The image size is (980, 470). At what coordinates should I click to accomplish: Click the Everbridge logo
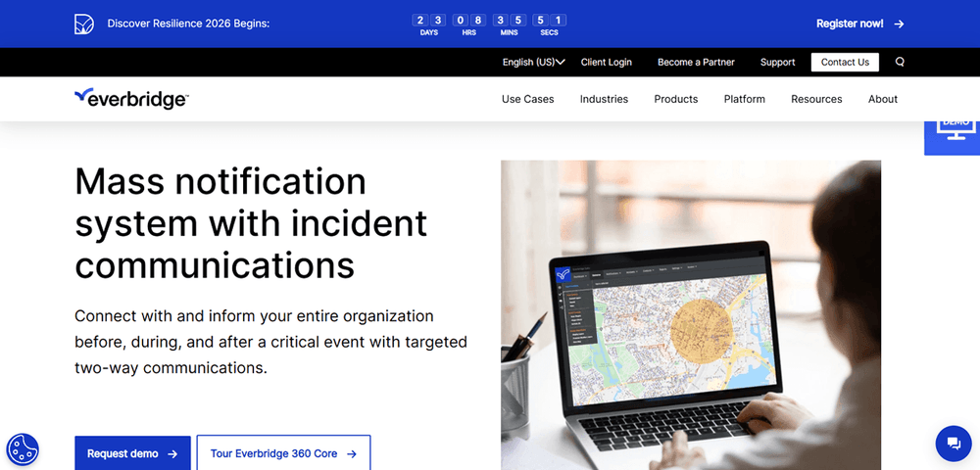(131, 98)
